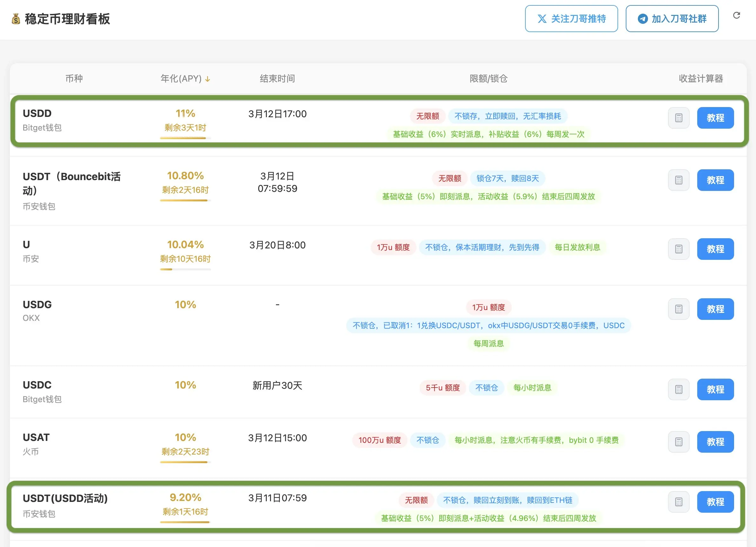756x547 pixels.
Task: Open 教程 for USDD Bitget钱包
Action: (x=715, y=118)
